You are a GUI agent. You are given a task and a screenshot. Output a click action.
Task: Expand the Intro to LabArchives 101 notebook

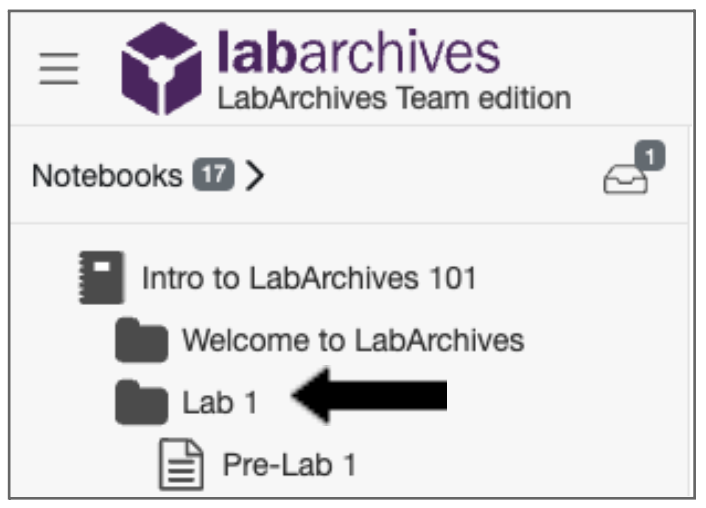pyautogui.click(x=309, y=277)
